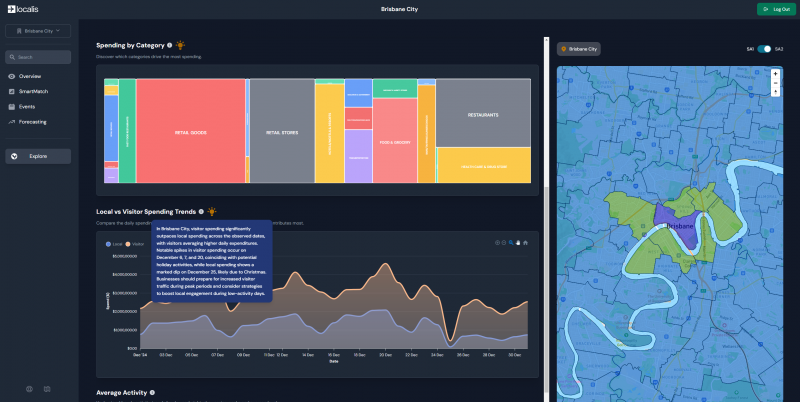The width and height of the screenshot is (800, 402).
Task: Select the chart selection zoom magnifier tool
Action: point(511,243)
